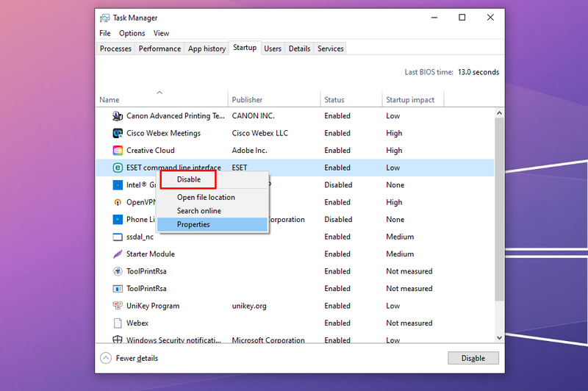Collapse view with Fewer details arrow
The image size is (588, 391).
pos(106,358)
